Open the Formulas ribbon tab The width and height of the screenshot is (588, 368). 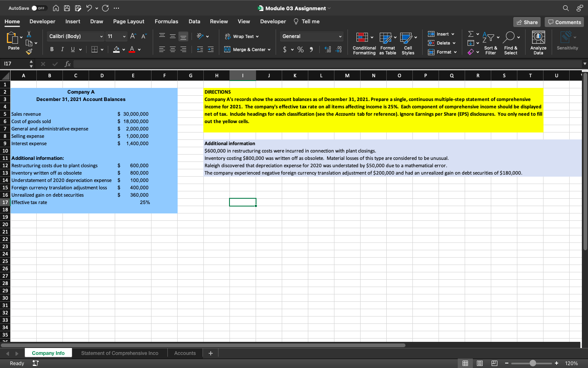tap(166, 21)
